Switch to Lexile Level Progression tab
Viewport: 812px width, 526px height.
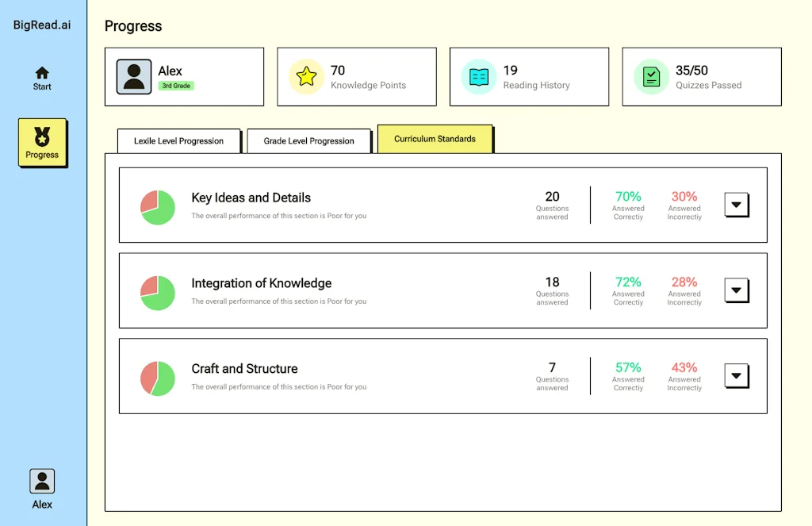pos(178,141)
